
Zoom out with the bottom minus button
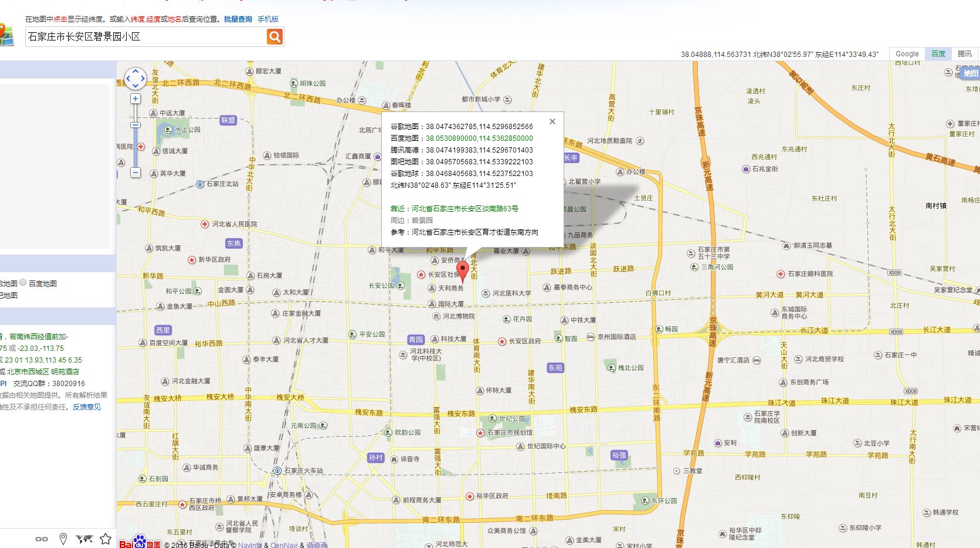coord(135,172)
